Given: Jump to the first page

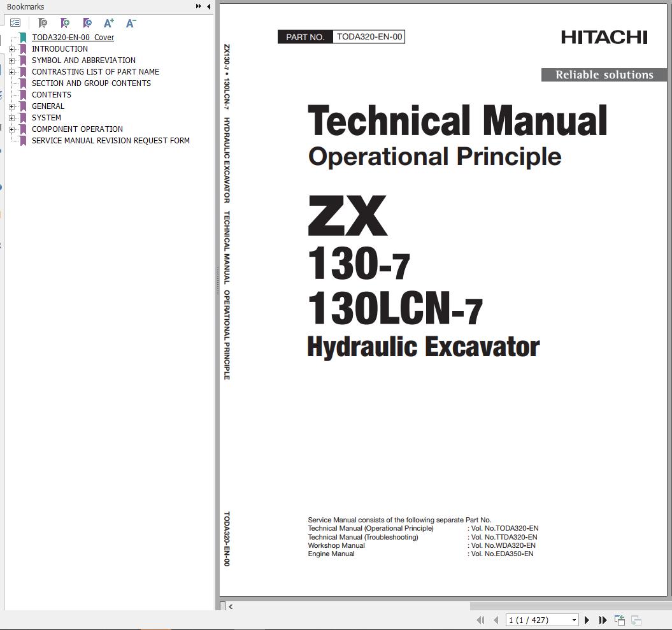Looking at the screenshot, I should [x=480, y=620].
